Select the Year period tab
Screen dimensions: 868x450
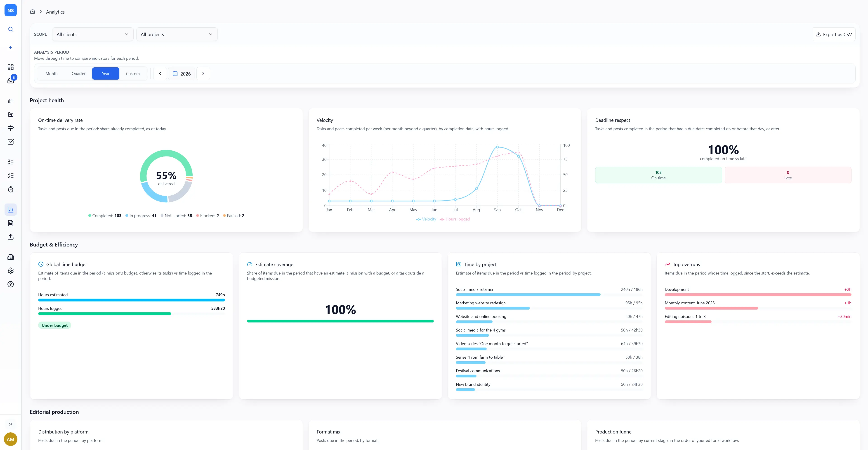click(x=106, y=73)
